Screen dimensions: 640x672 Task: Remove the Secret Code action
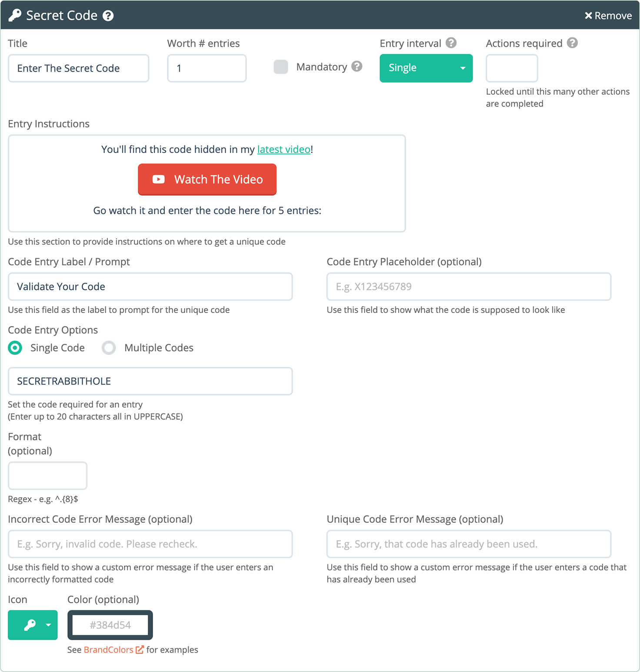click(x=608, y=15)
